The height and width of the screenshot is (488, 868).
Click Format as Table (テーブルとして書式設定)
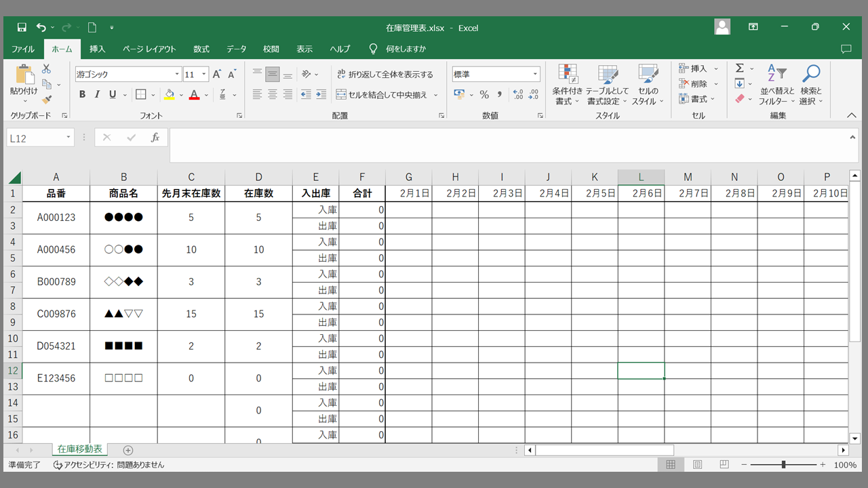coord(608,85)
